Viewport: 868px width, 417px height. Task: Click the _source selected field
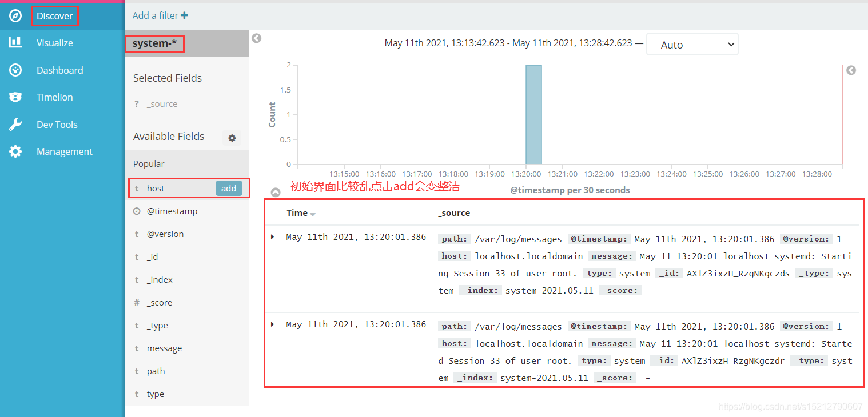tap(162, 104)
